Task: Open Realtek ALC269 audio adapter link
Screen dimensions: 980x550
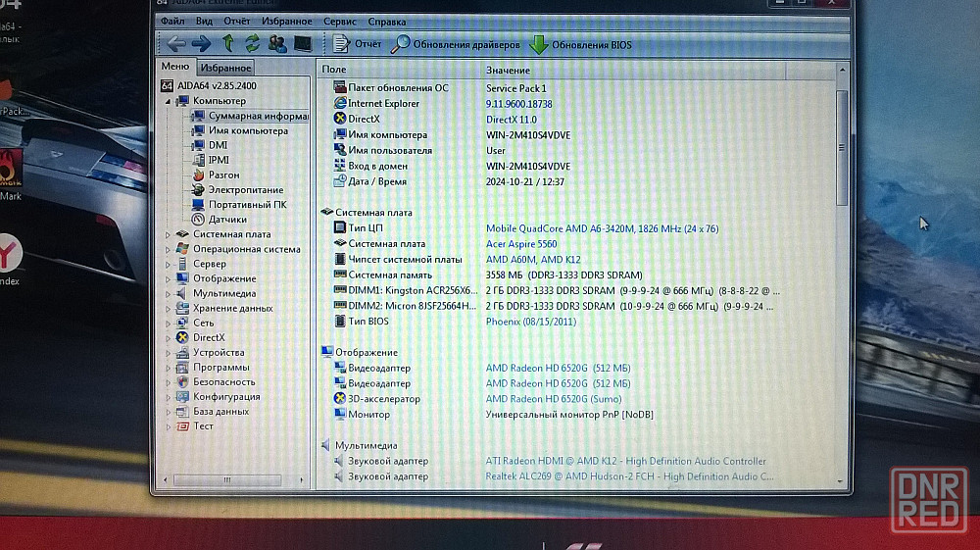Action: click(x=629, y=476)
